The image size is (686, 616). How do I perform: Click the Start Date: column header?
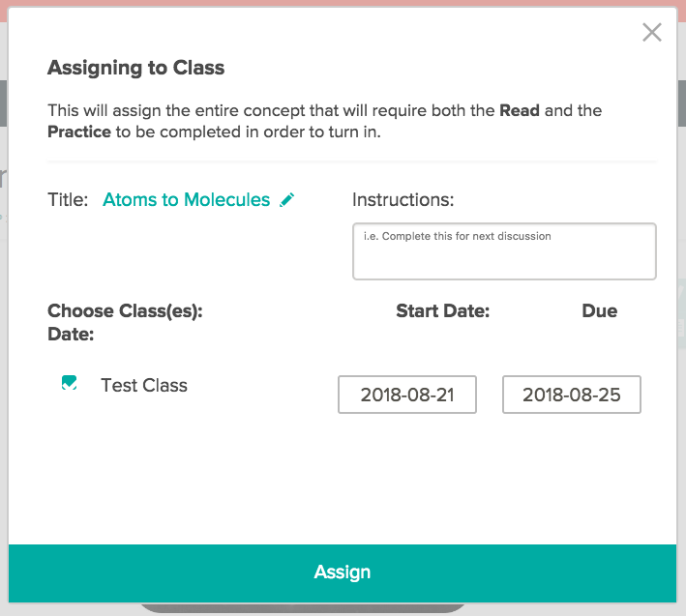(x=443, y=311)
